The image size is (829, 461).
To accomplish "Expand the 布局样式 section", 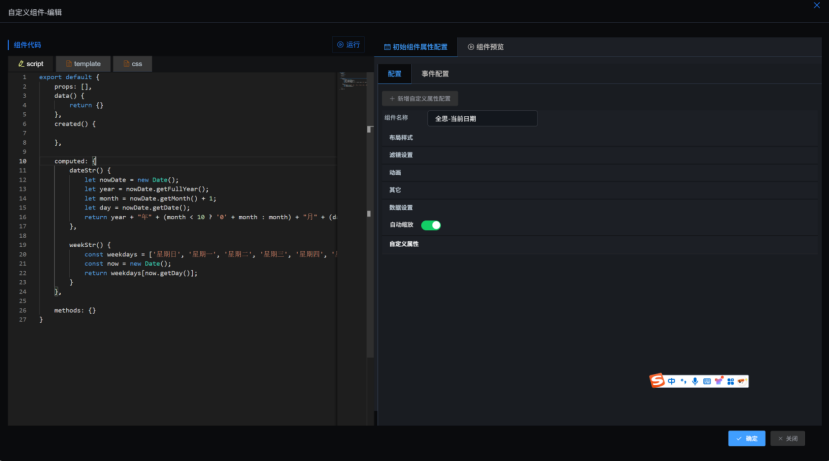I will tap(401, 137).
